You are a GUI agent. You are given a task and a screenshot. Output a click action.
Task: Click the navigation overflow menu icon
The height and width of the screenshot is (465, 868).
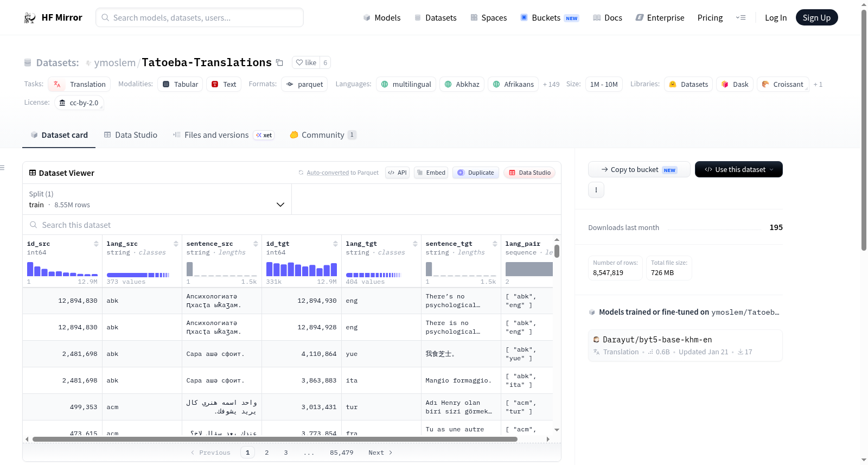741,18
